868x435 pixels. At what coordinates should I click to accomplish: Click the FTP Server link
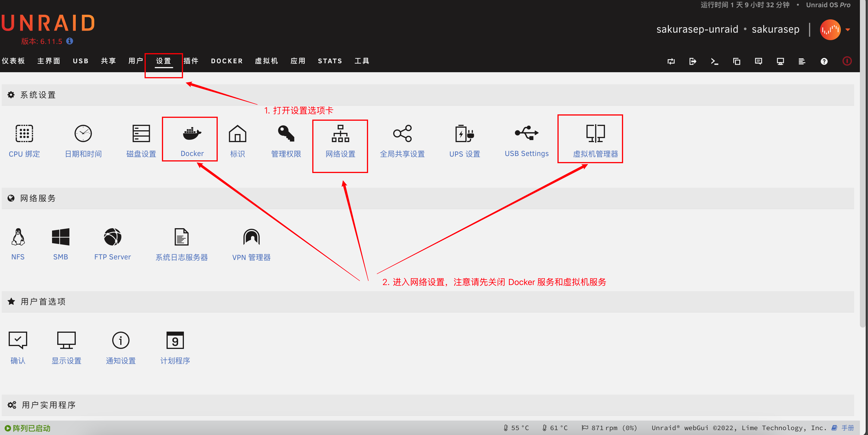pos(112,257)
